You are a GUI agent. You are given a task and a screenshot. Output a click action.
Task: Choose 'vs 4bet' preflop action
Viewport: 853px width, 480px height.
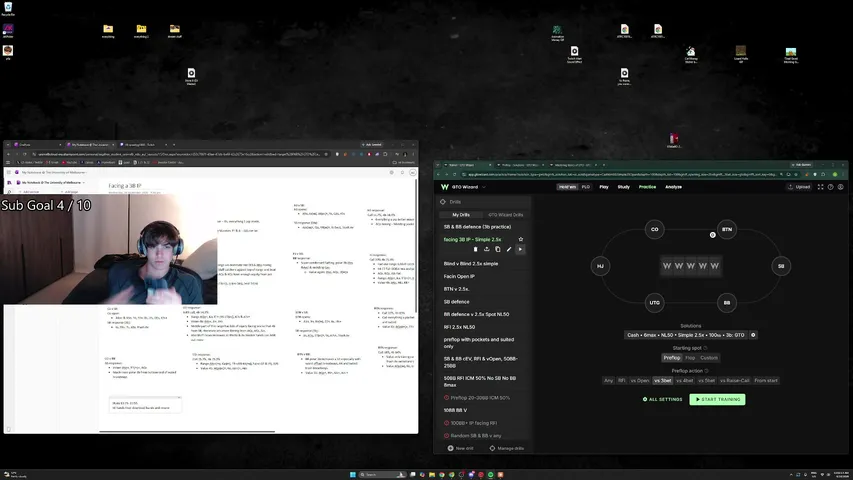[x=684, y=380]
